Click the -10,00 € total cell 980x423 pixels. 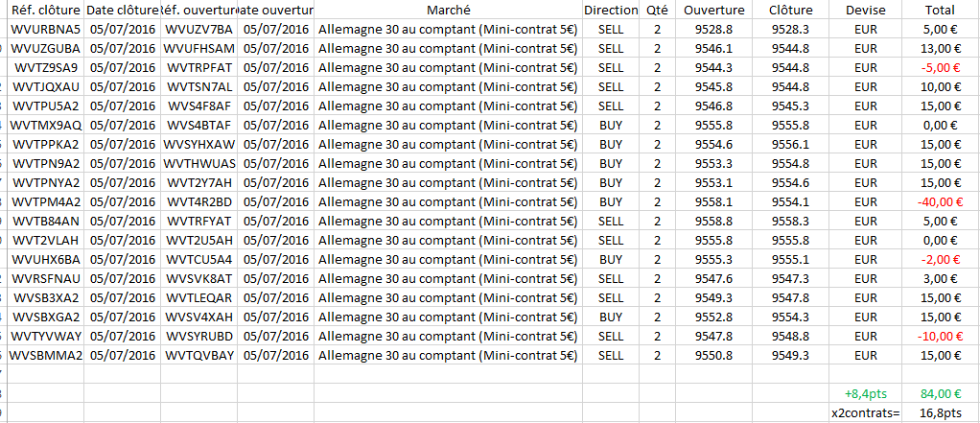(x=938, y=336)
